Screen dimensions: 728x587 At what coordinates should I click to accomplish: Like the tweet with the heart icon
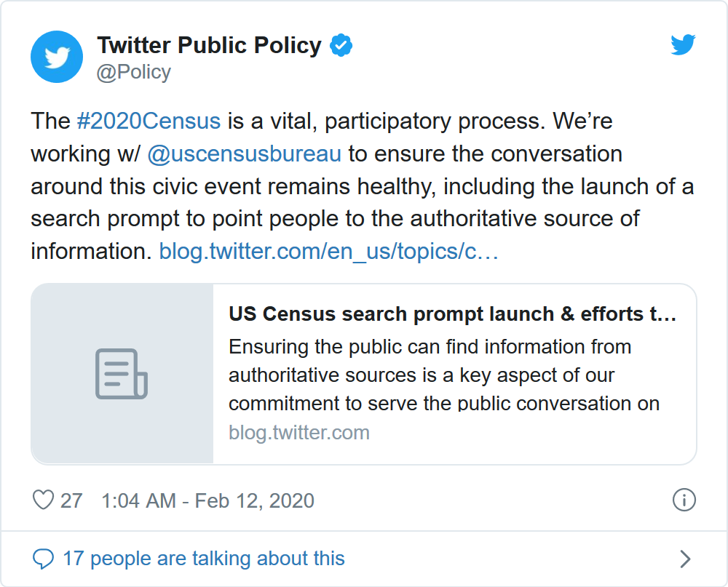[44, 500]
